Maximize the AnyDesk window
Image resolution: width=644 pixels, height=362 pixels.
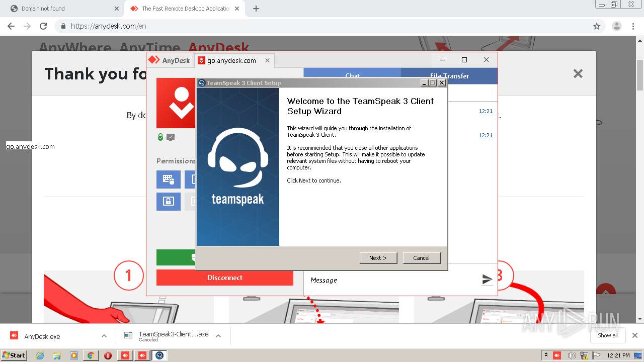464,60
